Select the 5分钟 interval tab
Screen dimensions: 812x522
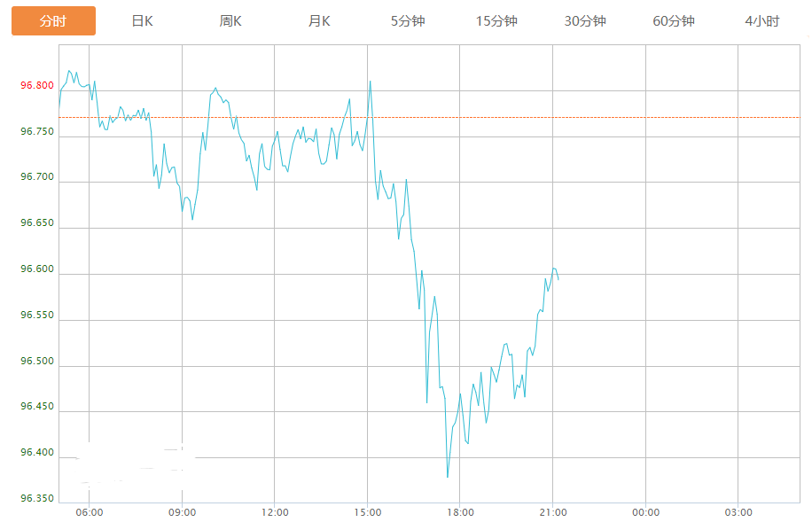click(x=408, y=21)
